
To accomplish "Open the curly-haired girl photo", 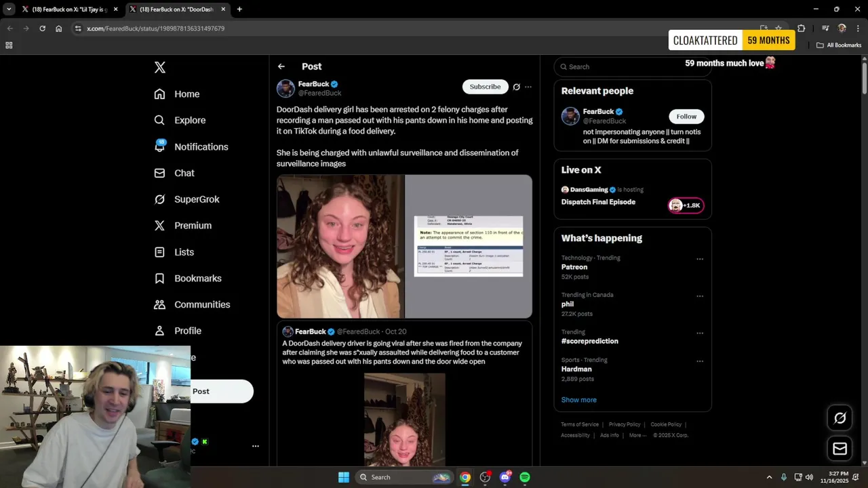I will (x=340, y=247).
